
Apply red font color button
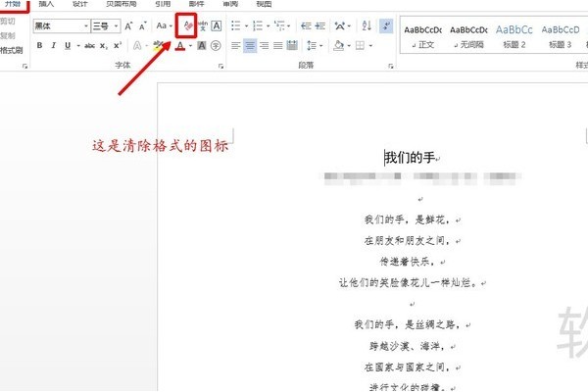[x=180, y=46]
